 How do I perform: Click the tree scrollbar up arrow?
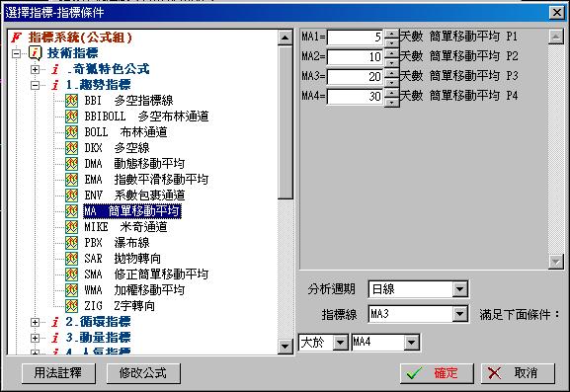click(285, 38)
